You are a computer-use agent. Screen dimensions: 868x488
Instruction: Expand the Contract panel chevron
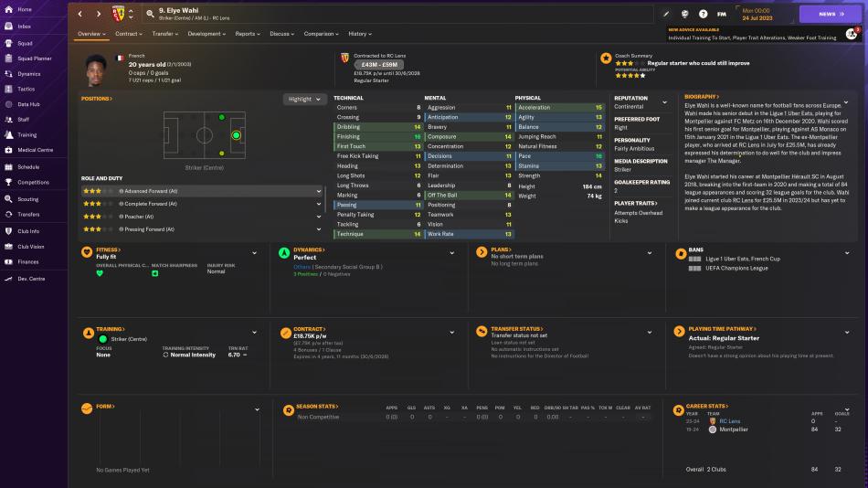[452, 333]
